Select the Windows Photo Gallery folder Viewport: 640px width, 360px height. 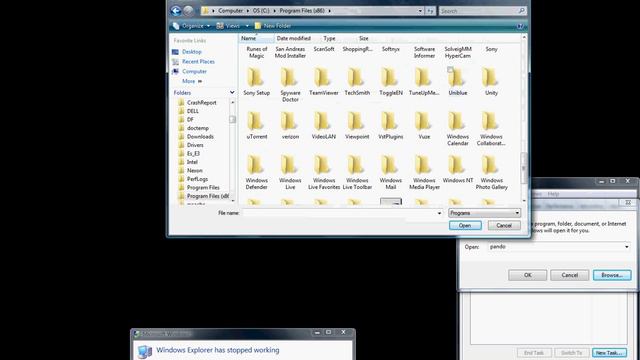(491, 173)
